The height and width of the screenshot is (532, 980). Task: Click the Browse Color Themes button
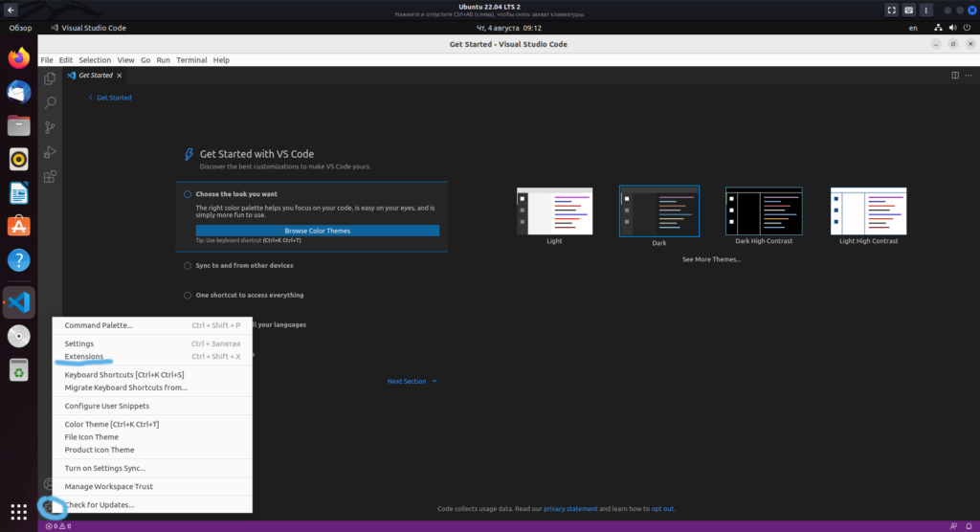[317, 231]
